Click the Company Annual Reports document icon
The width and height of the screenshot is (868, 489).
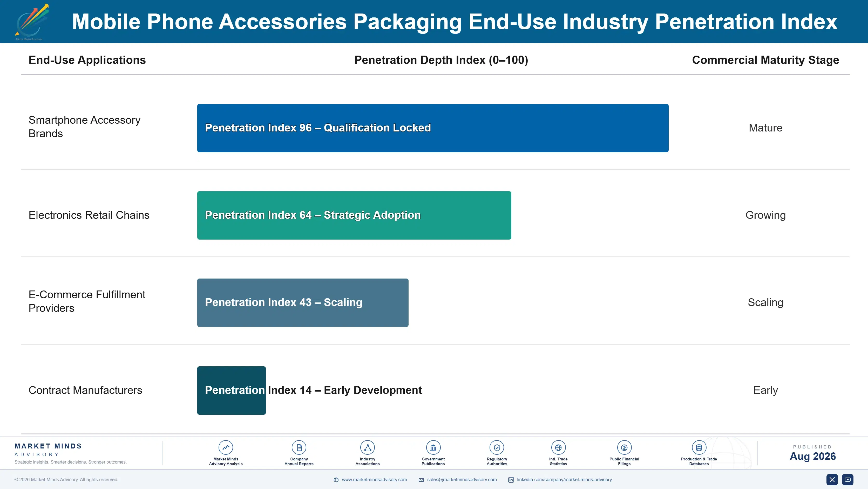coord(299,447)
